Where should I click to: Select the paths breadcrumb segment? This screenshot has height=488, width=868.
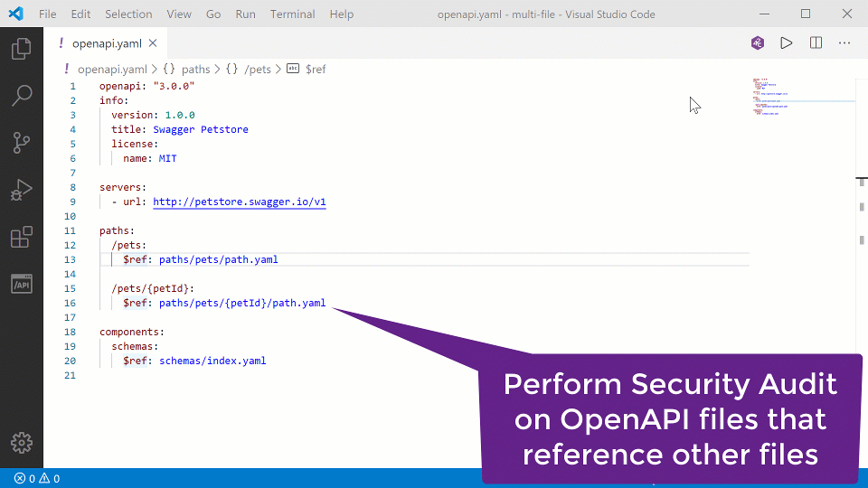pyautogui.click(x=195, y=69)
